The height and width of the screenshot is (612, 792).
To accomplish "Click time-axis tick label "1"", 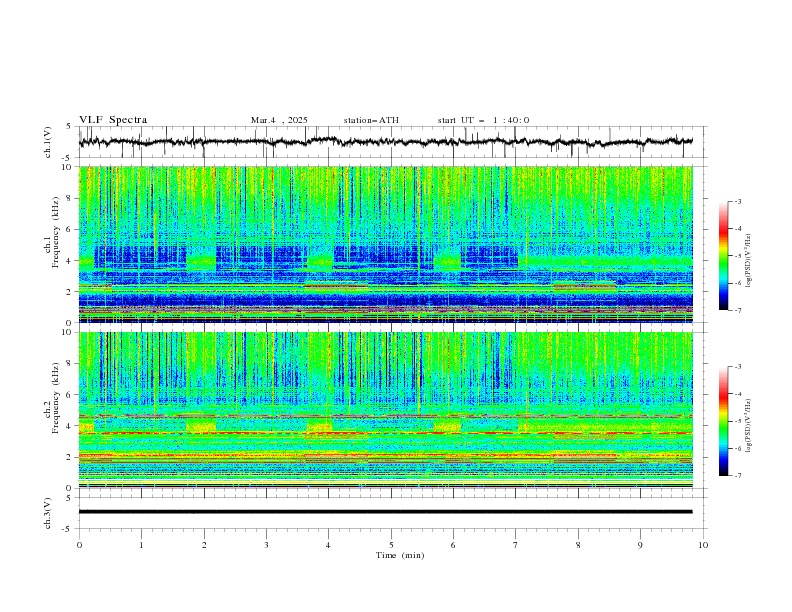I will 141,545.
